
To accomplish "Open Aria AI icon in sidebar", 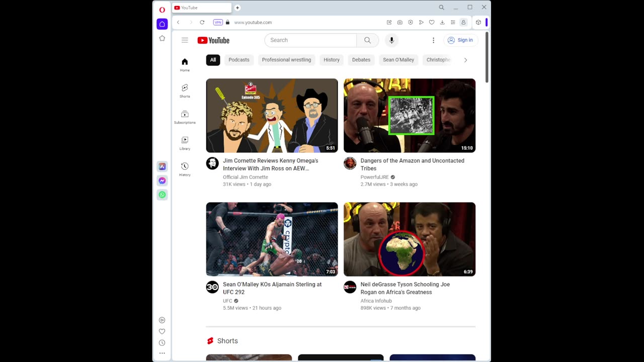I will pos(162,166).
